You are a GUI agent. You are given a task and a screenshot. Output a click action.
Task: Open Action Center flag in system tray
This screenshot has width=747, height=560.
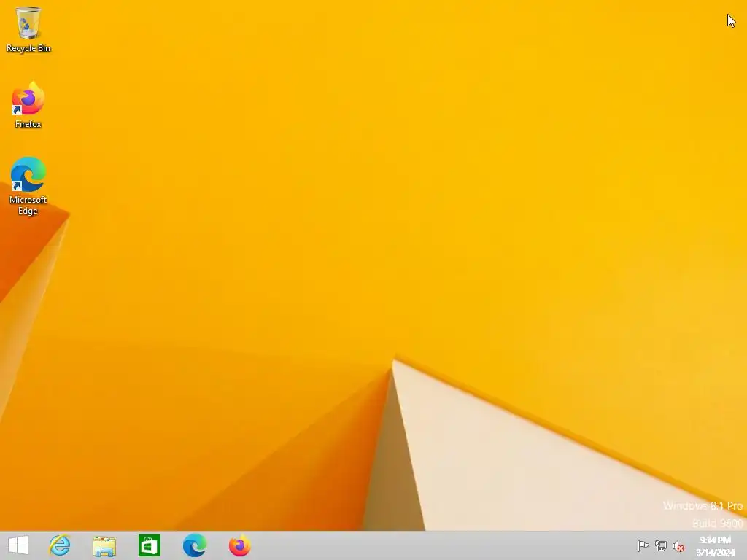pos(643,545)
